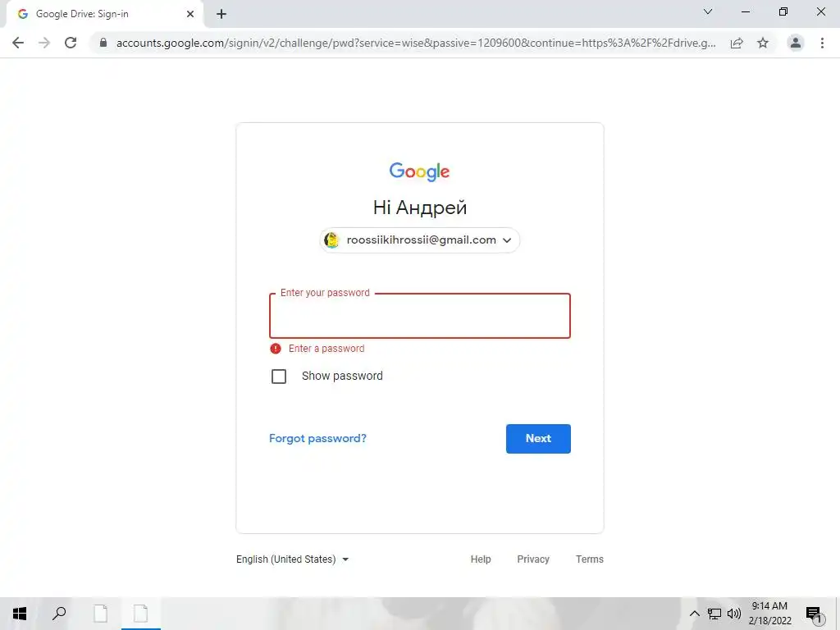Bookmark this page with the star icon

coord(763,43)
